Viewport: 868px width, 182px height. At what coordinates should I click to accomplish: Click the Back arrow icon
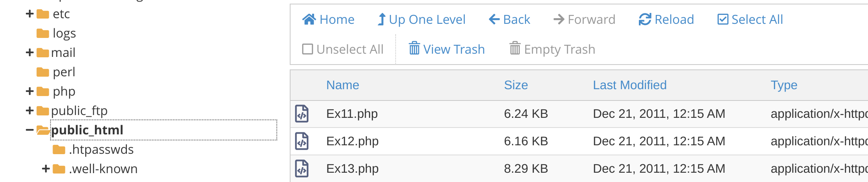click(494, 19)
